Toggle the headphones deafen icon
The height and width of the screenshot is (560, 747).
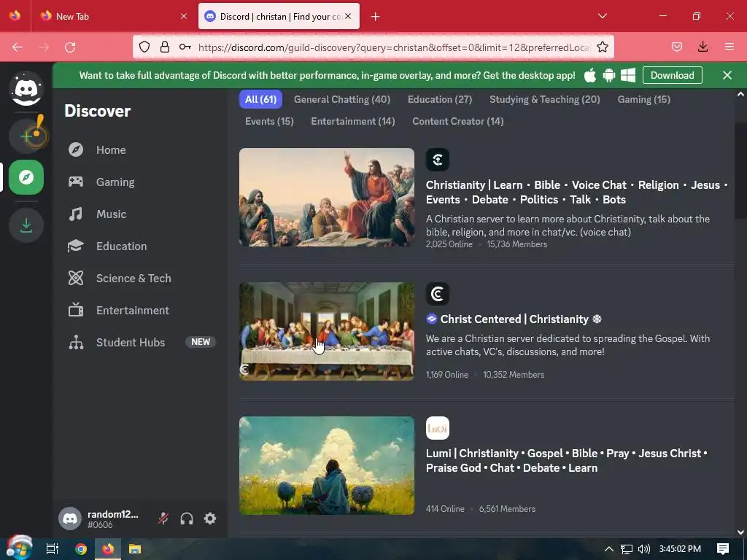[187, 518]
